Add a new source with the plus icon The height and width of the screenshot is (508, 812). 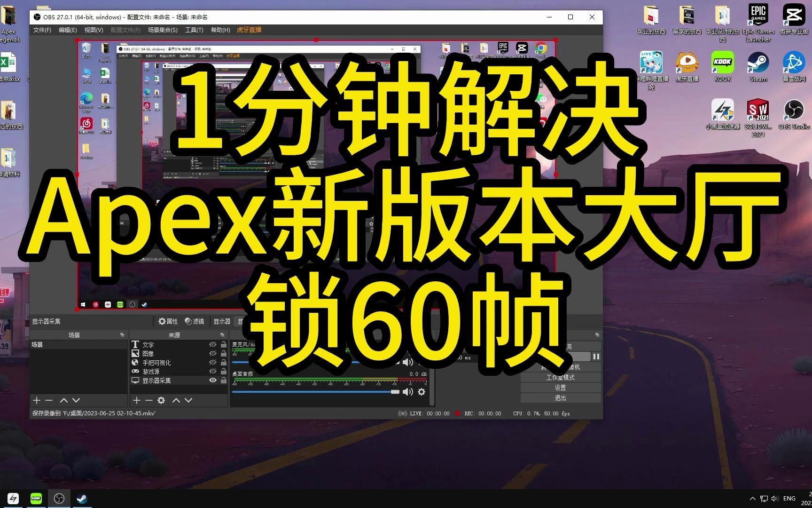[137, 400]
